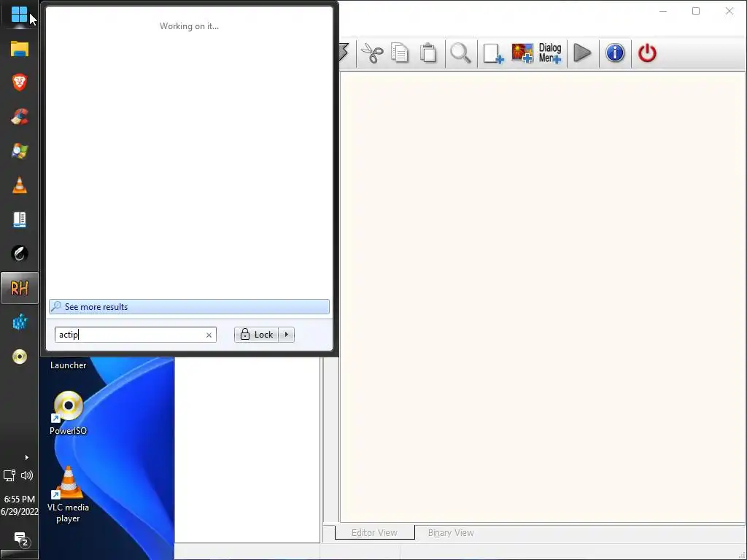Add a new blank script resource

(493, 52)
